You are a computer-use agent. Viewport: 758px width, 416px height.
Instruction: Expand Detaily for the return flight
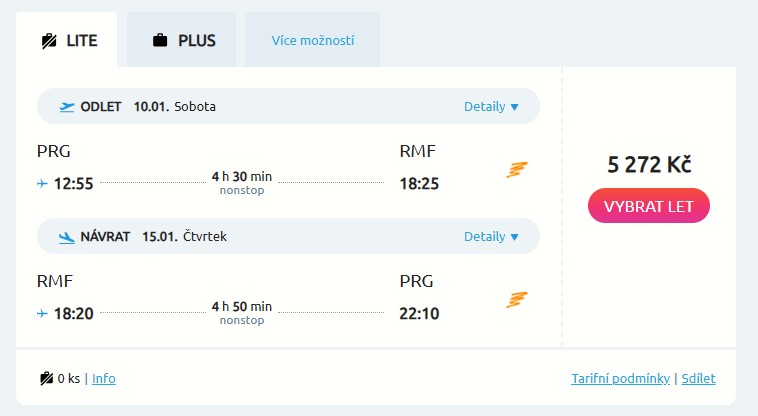(491, 237)
